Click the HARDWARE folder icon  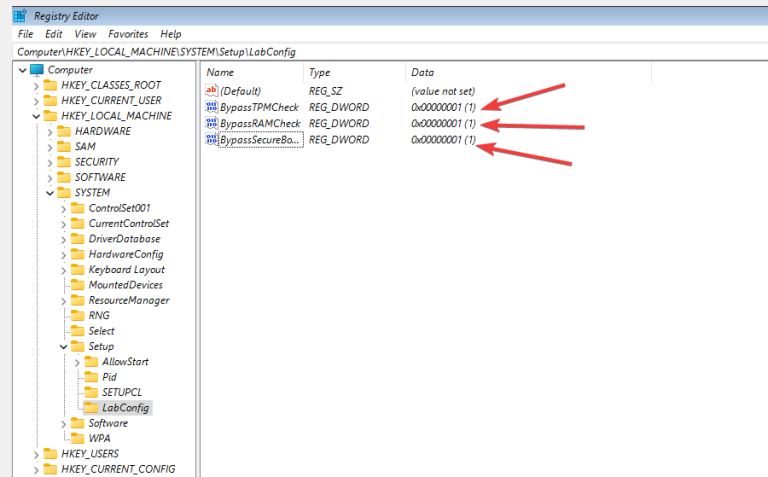coord(64,131)
